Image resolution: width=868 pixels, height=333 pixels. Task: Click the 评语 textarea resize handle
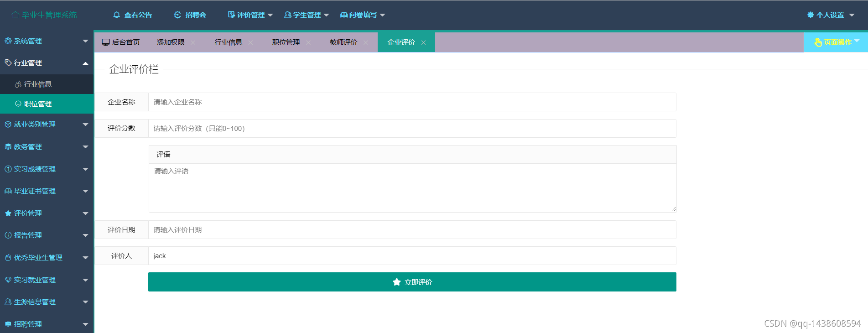[x=673, y=209]
